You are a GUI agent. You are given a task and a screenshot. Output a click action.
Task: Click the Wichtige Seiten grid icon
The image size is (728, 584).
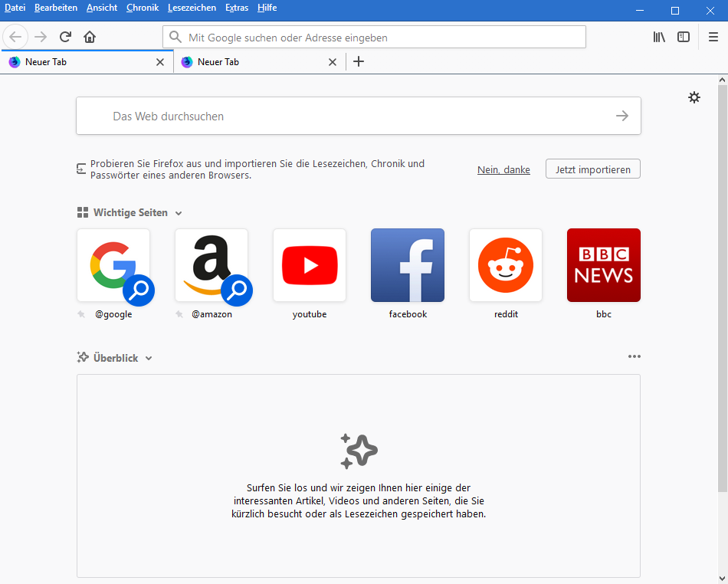pos(83,212)
